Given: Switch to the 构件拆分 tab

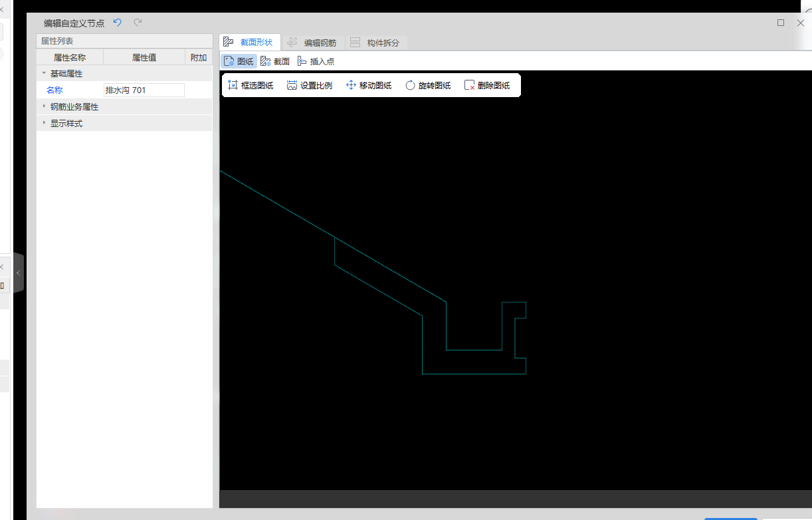Looking at the screenshot, I should pyautogui.click(x=375, y=43).
